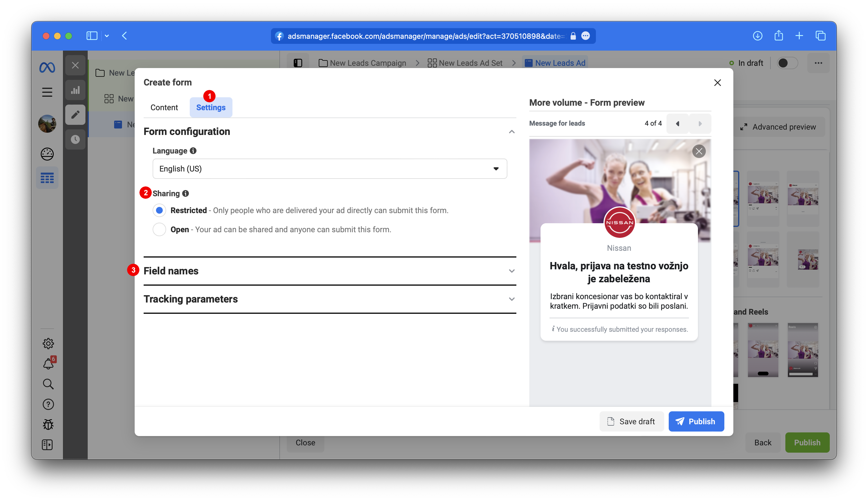Click the Sharing info icon
Screen dimensions: 868x501
[x=186, y=193]
